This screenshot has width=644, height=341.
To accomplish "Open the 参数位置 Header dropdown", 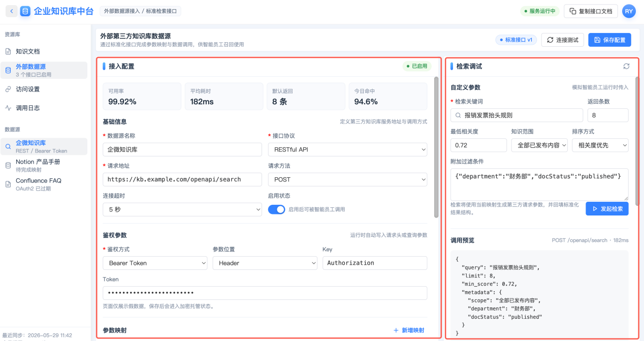I will (265, 263).
